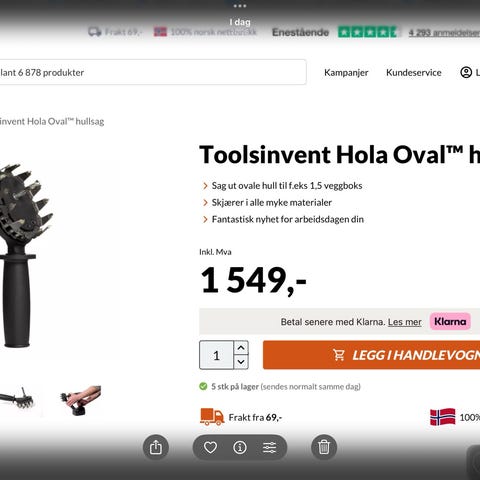Click the product search field
Viewport: 480px width, 480px height.
point(153,72)
